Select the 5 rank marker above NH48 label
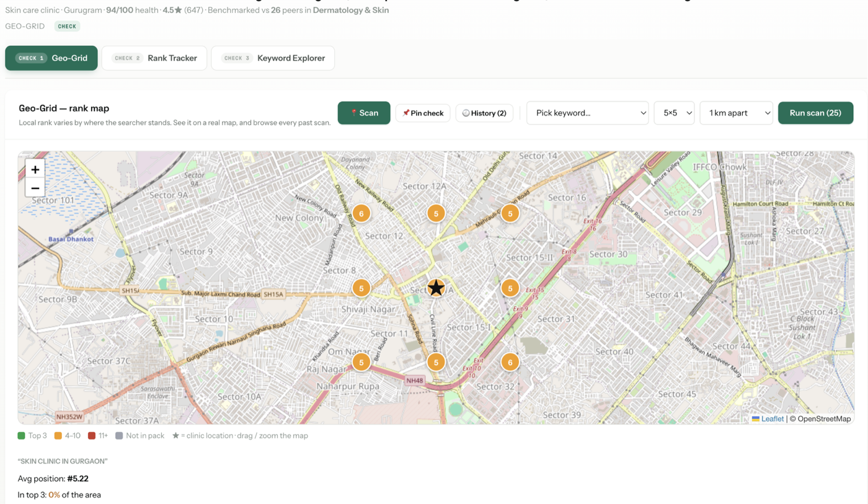868x504 pixels. (436, 363)
